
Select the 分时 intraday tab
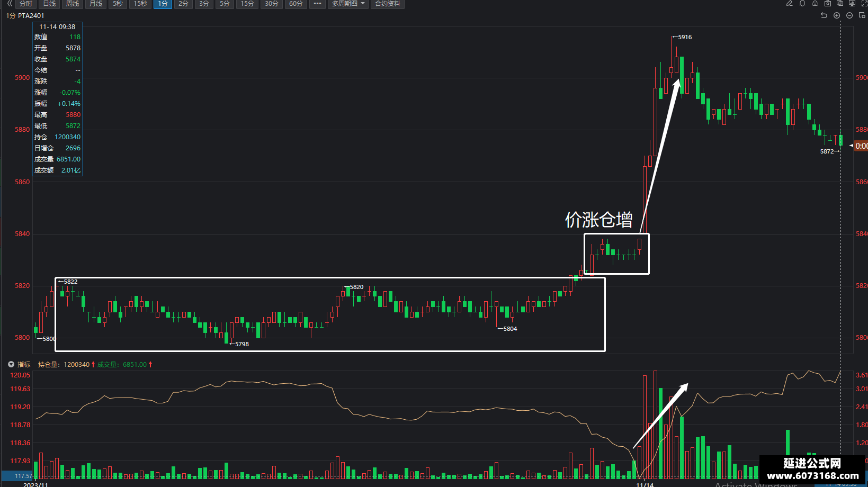[x=25, y=4]
